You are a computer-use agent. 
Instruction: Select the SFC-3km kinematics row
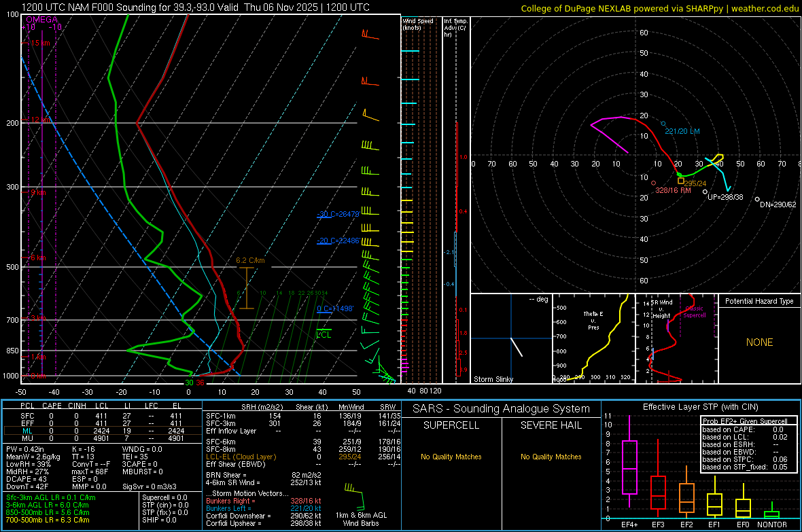[x=303, y=423]
